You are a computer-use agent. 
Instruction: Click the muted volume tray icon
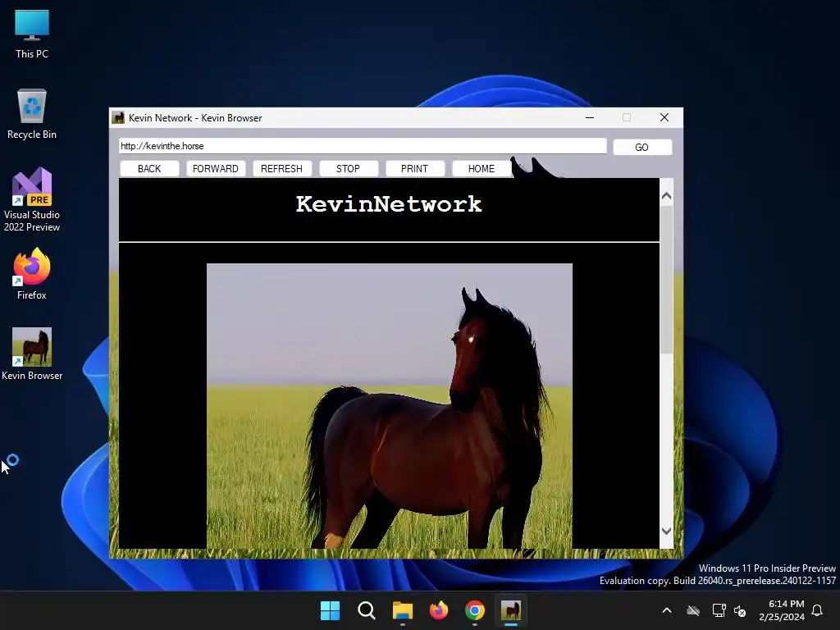coord(741,610)
